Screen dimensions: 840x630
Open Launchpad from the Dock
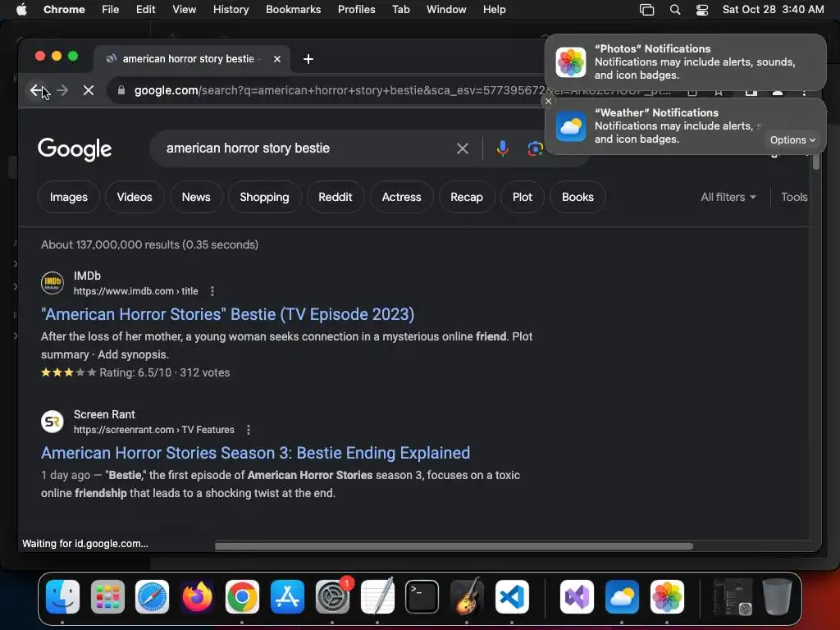[x=107, y=596]
